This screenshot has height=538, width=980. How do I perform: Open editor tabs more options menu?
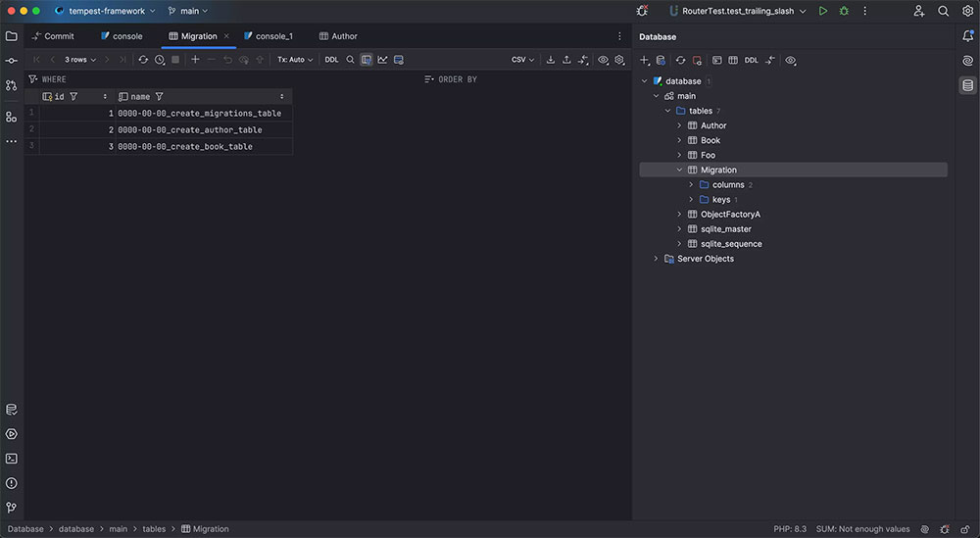[x=619, y=36]
